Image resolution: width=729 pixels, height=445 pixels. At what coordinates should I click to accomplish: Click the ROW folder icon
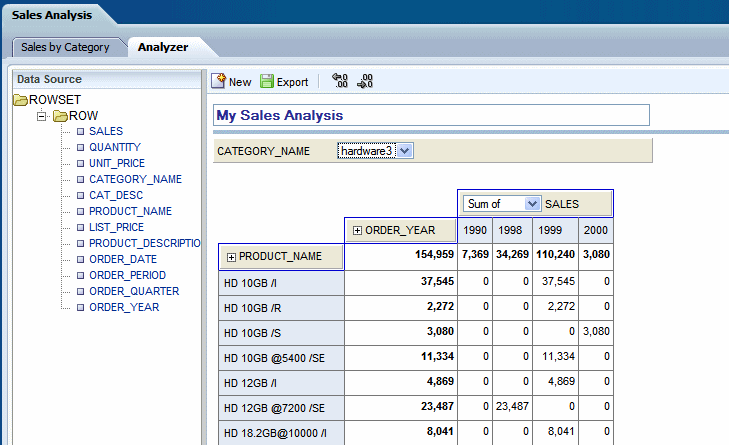[x=59, y=116]
